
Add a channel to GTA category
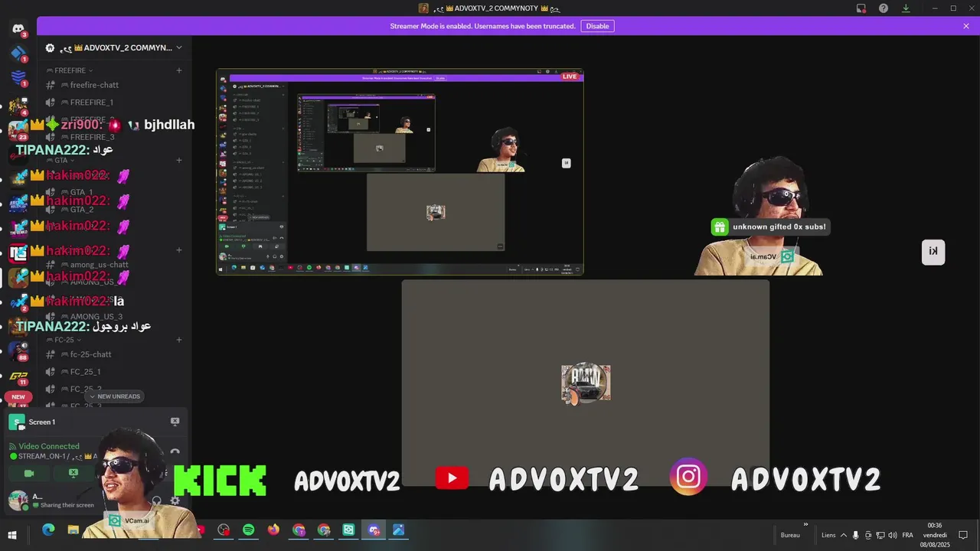(179, 160)
